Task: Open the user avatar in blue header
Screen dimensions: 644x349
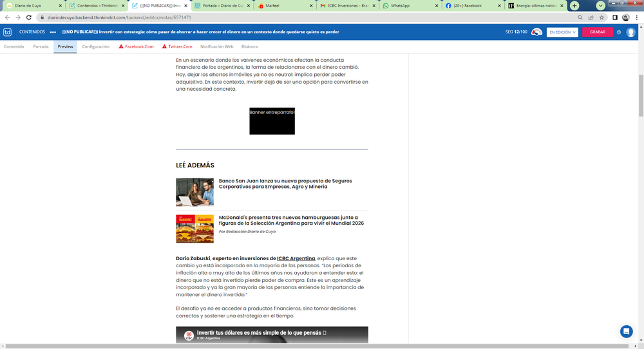Action: 631,32
